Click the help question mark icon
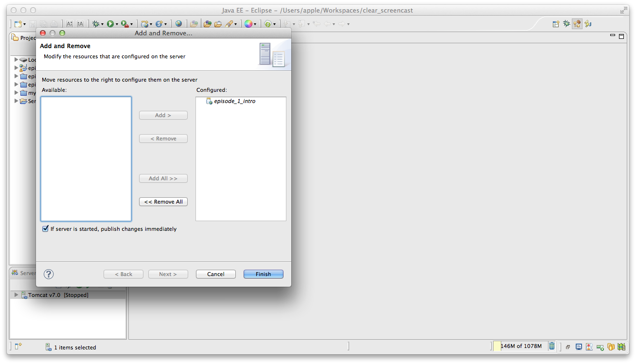 [49, 274]
